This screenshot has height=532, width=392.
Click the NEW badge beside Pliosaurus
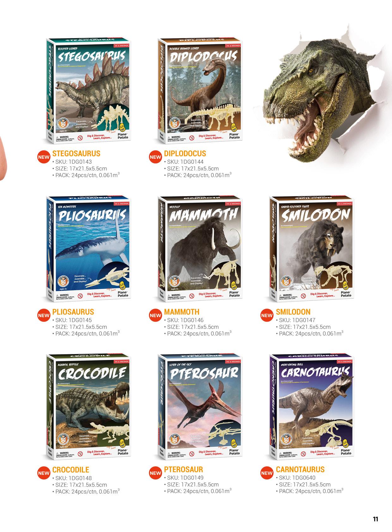pyautogui.click(x=44, y=315)
